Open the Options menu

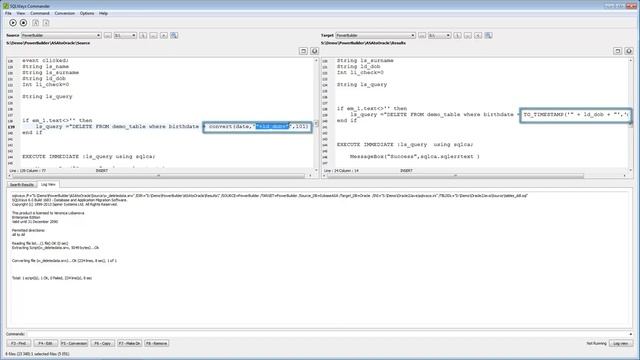coord(87,13)
